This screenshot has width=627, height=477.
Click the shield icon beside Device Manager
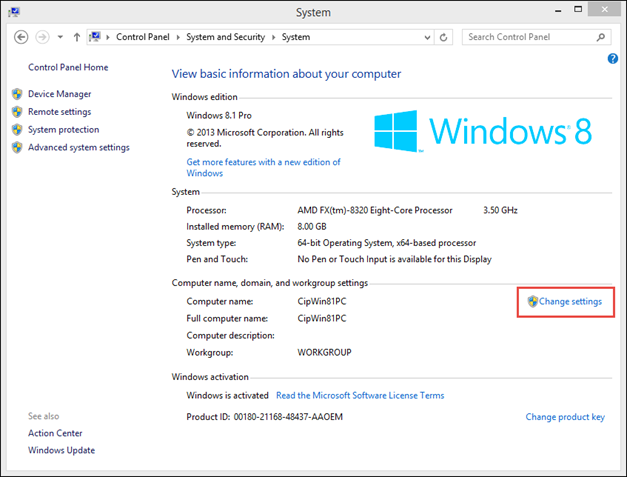(17, 94)
